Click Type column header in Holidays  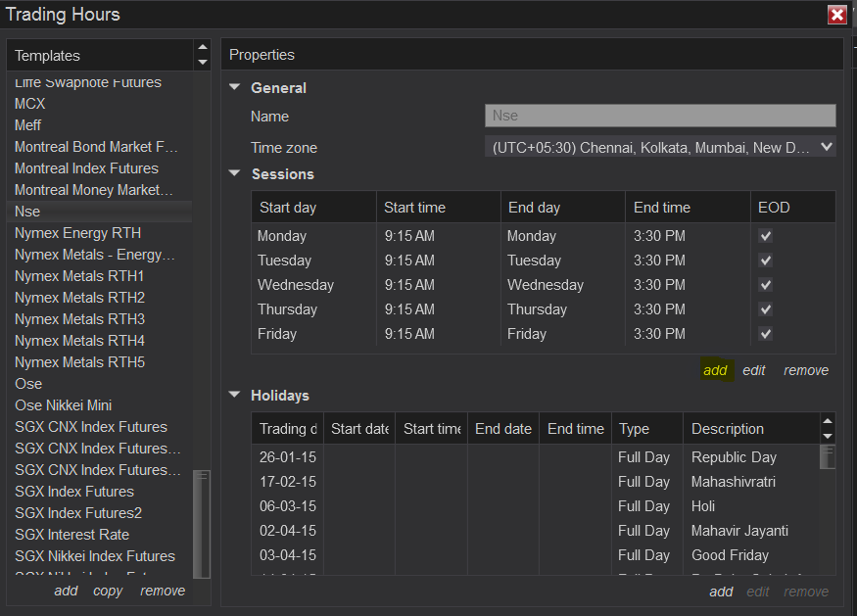tap(647, 429)
